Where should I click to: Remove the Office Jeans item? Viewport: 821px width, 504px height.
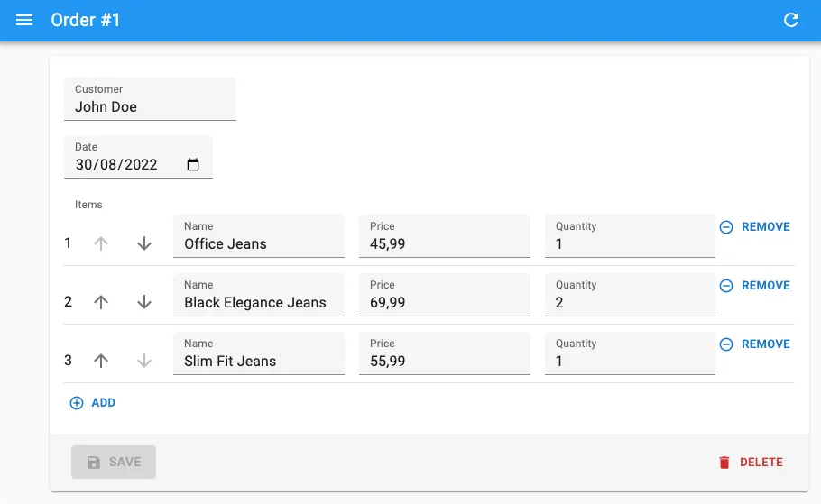point(754,227)
